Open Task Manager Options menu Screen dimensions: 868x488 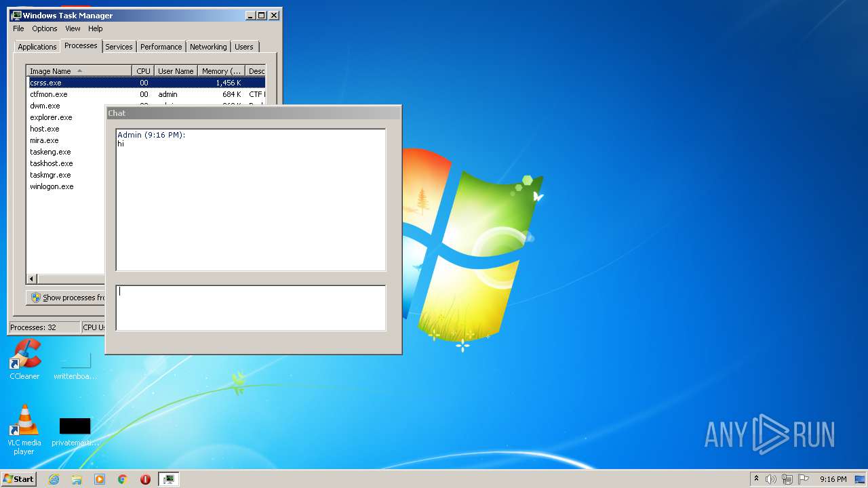(x=45, y=28)
